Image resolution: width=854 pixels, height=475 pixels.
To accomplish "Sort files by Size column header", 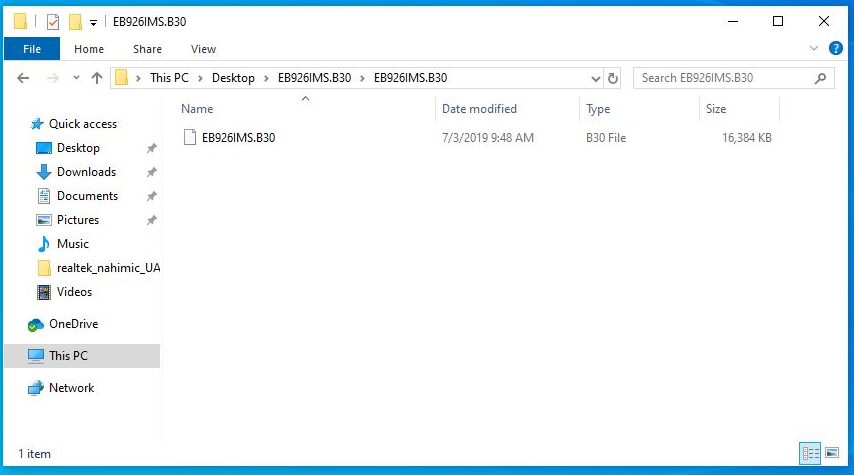I will [x=716, y=109].
